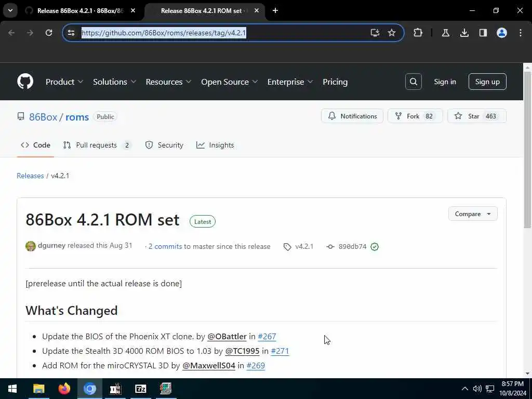Click the install app icon in address bar
This screenshot has height=399, width=532.
(x=375, y=33)
